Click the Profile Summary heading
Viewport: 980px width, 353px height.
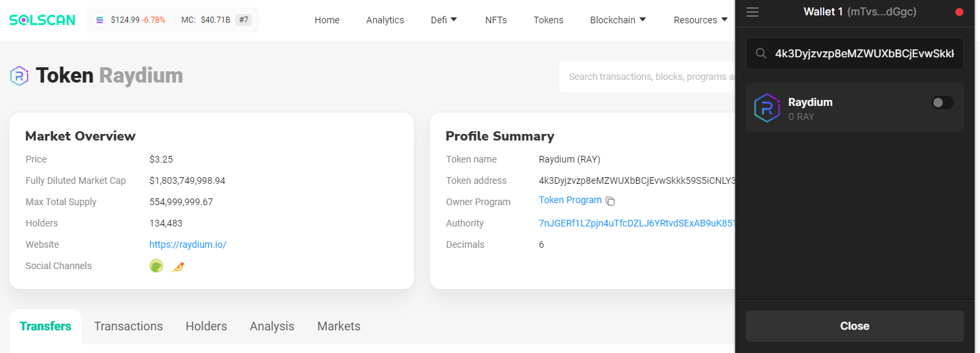(x=500, y=136)
